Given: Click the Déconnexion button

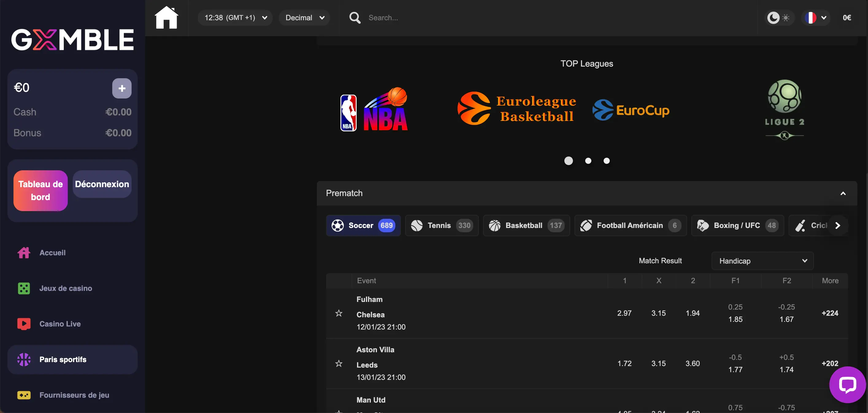Looking at the screenshot, I should (102, 184).
